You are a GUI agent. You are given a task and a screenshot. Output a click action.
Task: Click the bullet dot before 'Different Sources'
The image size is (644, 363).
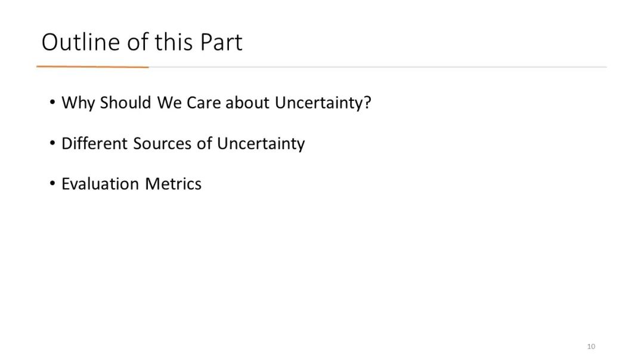point(52,143)
